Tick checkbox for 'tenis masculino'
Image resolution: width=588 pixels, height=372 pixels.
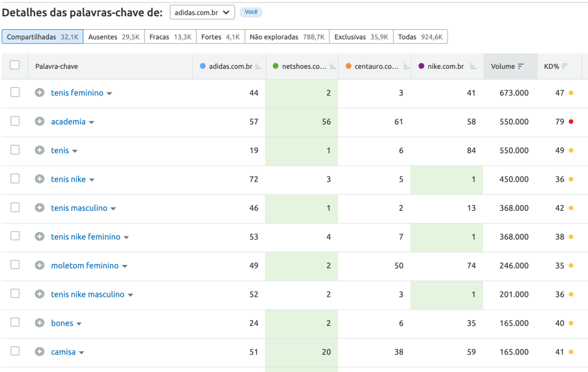[15, 207]
